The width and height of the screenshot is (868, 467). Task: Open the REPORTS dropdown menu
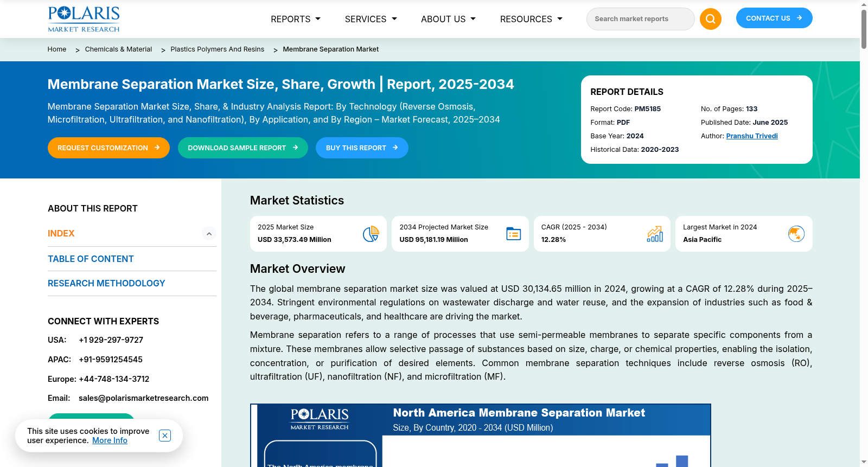(x=296, y=19)
